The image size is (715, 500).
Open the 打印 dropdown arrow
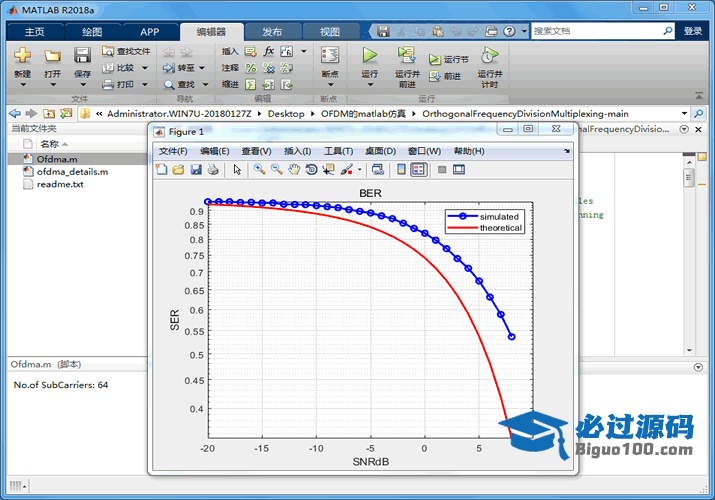pyautogui.click(x=145, y=84)
